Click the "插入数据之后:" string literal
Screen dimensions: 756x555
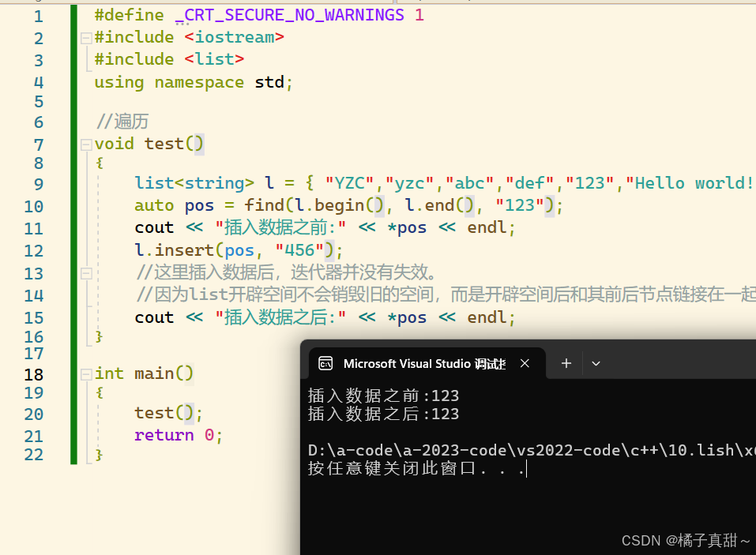(280, 317)
